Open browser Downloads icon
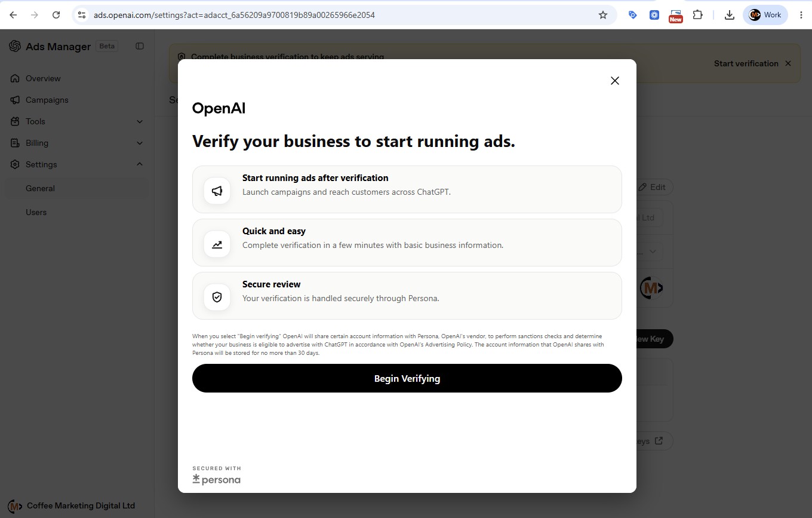Viewport: 812px width, 518px height. (x=729, y=15)
